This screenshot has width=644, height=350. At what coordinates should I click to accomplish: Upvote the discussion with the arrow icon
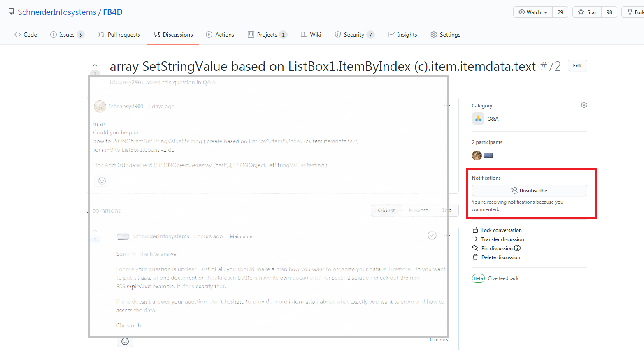pyautogui.click(x=95, y=66)
